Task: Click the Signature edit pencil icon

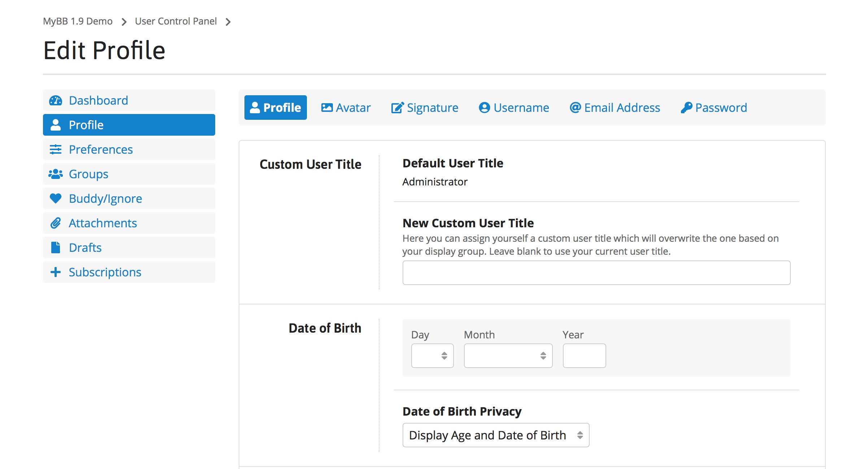Action: 398,108
